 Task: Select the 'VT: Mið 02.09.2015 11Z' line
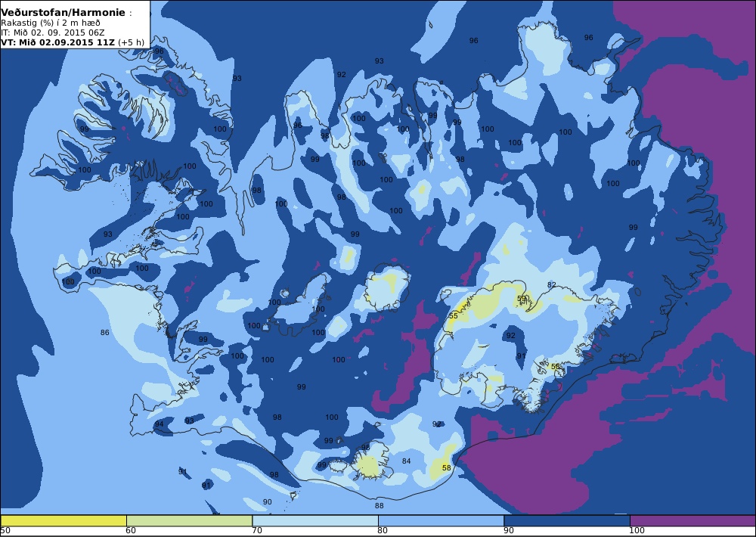[58, 42]
